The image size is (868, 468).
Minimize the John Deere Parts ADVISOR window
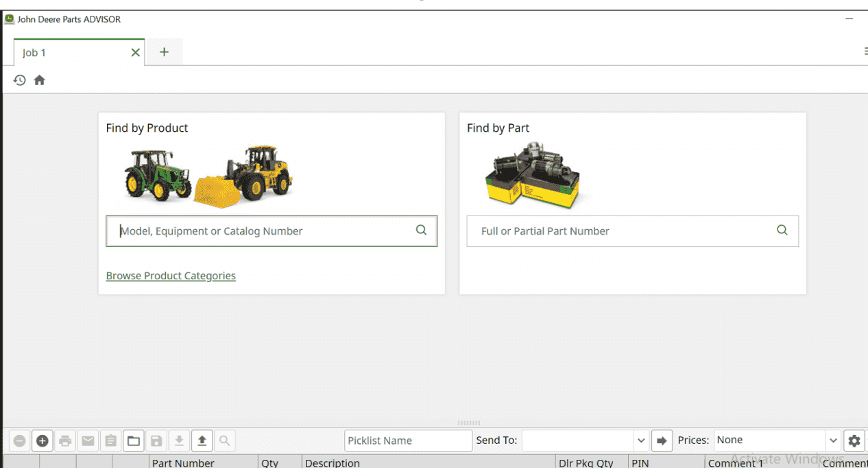point(850,20)
